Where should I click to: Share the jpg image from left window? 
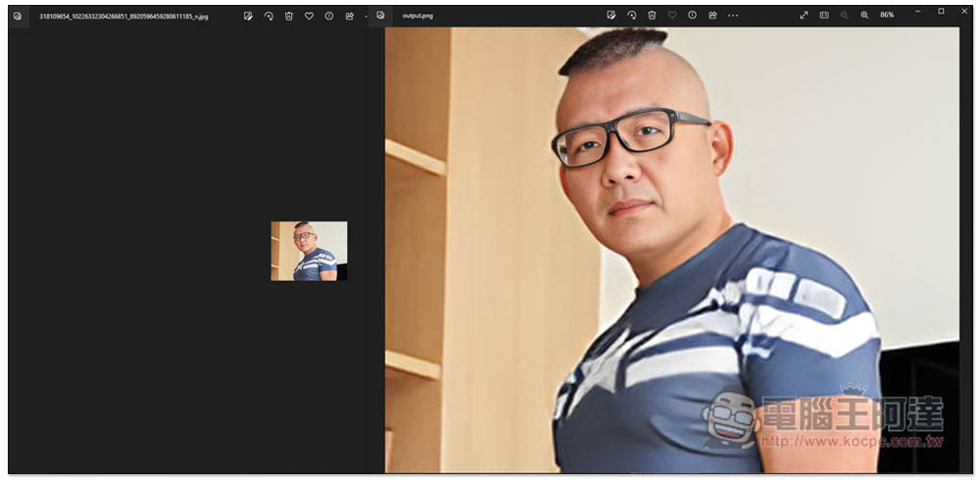point(349,16)
